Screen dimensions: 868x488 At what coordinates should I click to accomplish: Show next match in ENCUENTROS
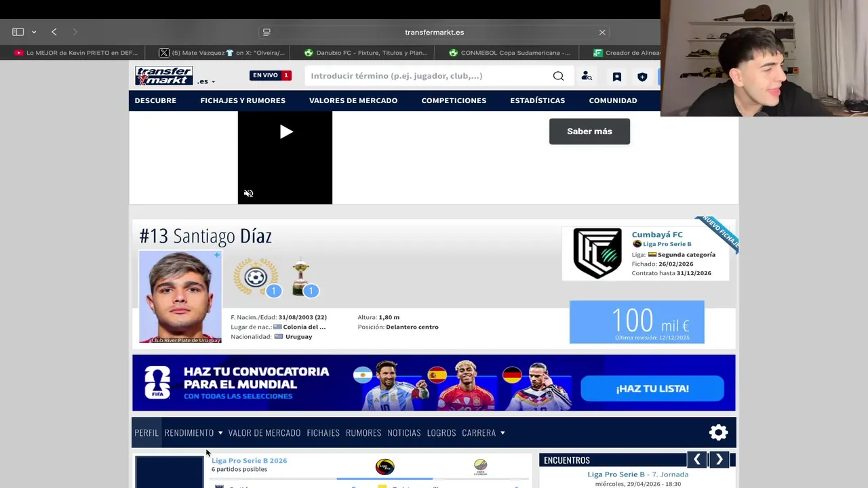[x=719, y=460]
